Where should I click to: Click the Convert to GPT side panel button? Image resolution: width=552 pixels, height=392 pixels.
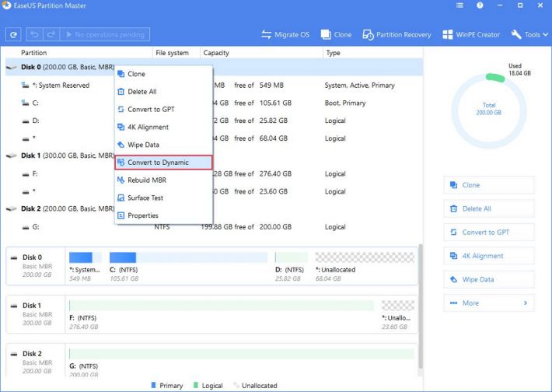click(489, 233)
